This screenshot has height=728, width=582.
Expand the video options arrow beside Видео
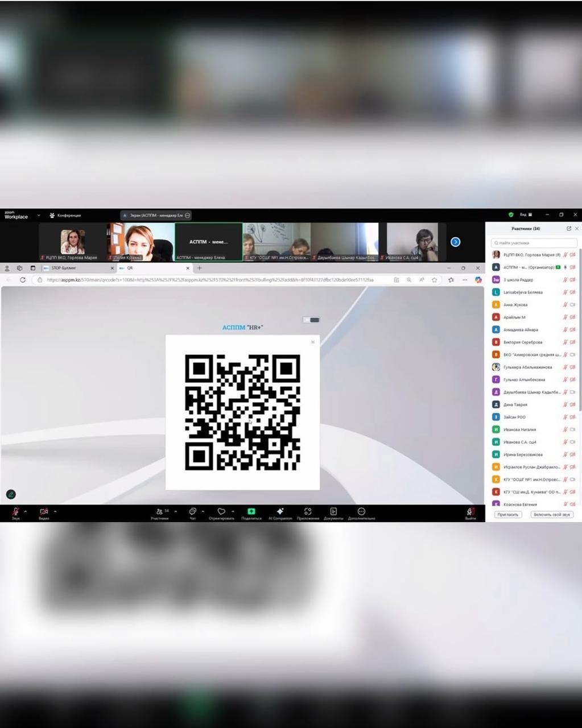[55, 511]
